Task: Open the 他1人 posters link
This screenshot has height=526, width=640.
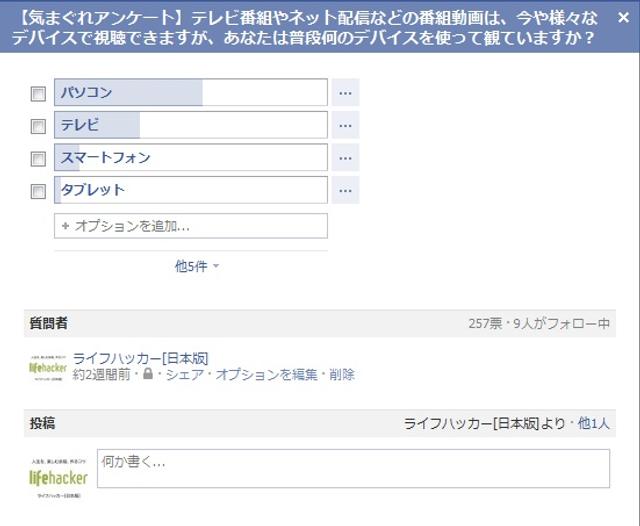Action: click(593, 424)
